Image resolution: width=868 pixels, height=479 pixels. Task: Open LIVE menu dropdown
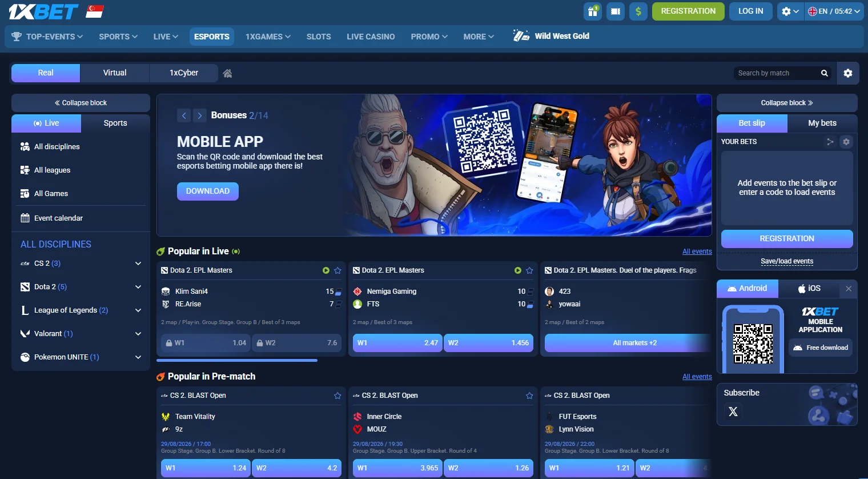[166, 37]
